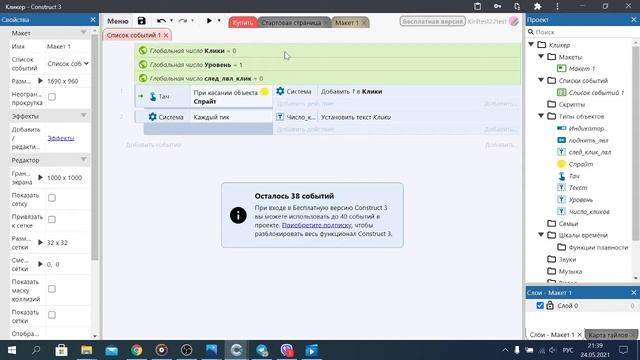This screenshot has height=360, width=640.
Task: Open the Эффекты link
Action: [61, 138]
